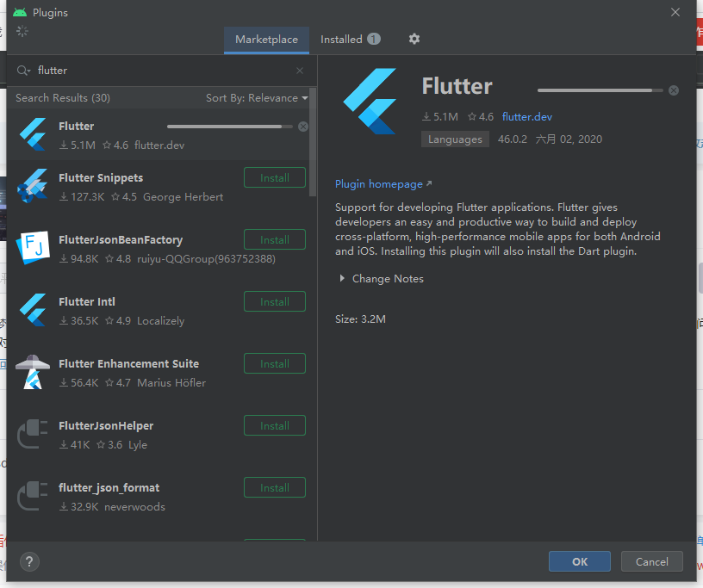Open the plugin settings gear menu
Viewport: 703px width, 588px height.
coord(414,39)
